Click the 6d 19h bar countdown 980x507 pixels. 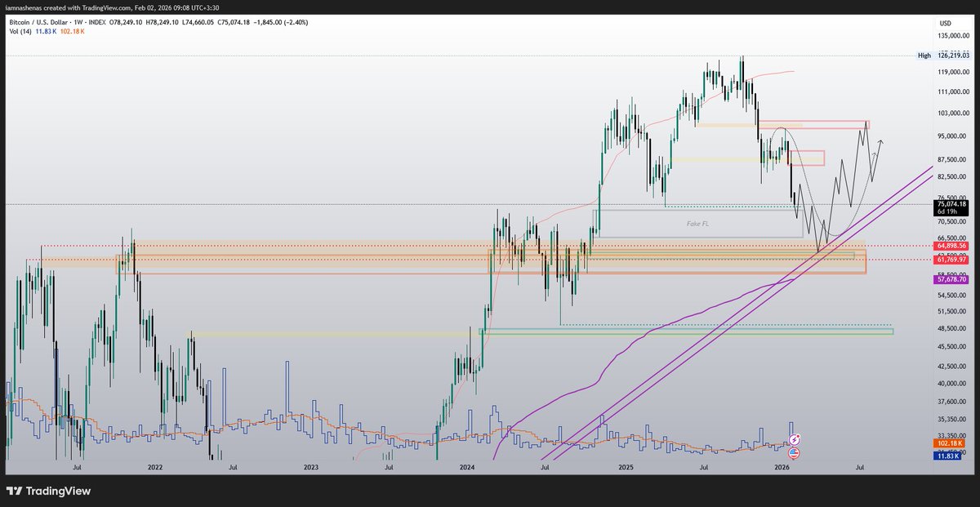coord(947,212)
